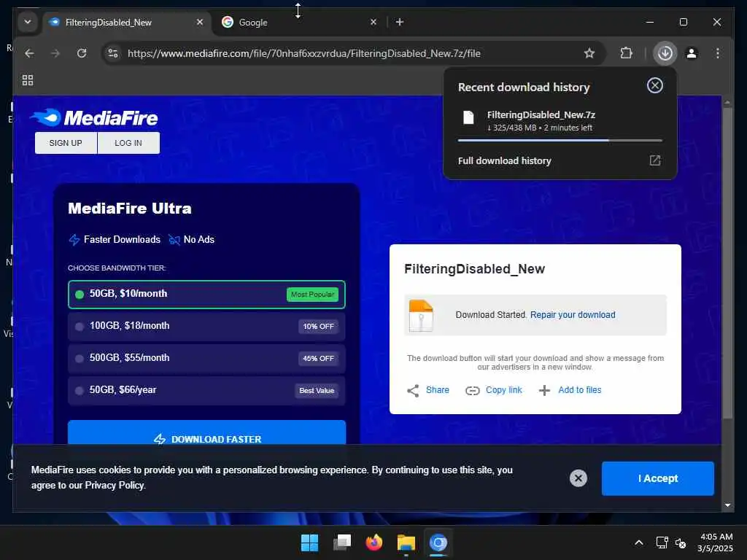
Task: Close the Recent download history popup
Action: (x=655, y=86)
